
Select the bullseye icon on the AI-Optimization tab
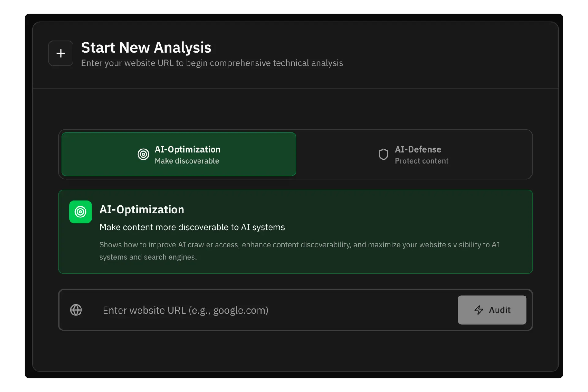point(143,154)
